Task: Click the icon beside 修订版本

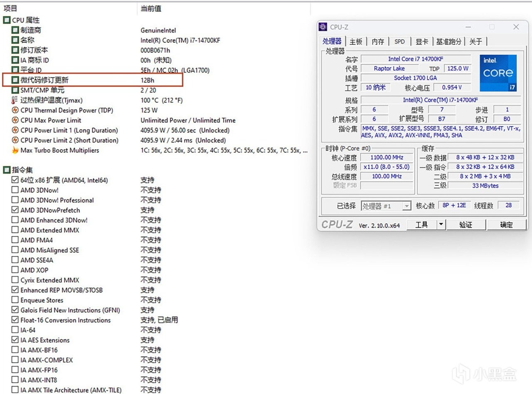Action: 15,50
